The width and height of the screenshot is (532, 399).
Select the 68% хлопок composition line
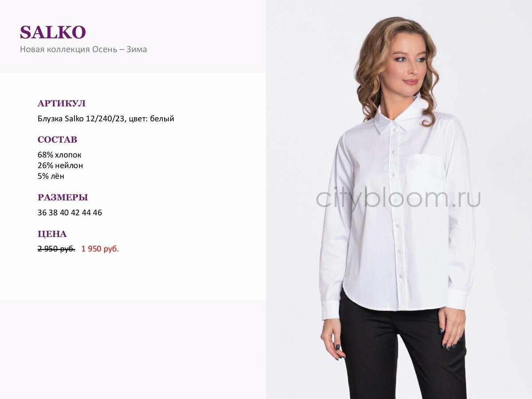pos(59,155)
